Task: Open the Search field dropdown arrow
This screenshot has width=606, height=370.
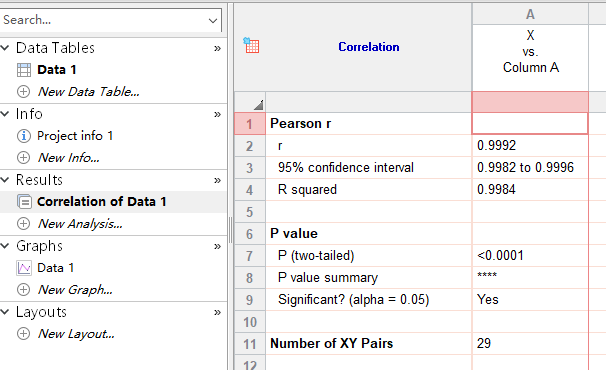Action: [x=213, y=20]
